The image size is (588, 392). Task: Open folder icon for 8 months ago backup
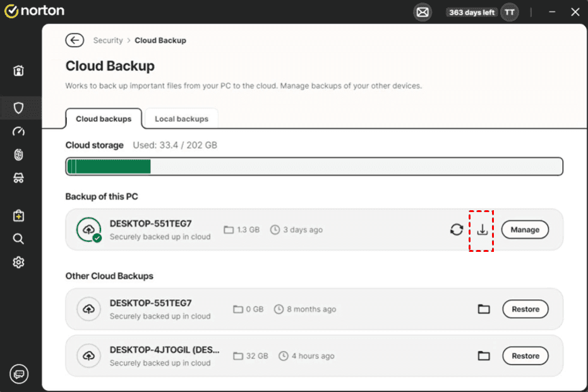click(484, 309)
